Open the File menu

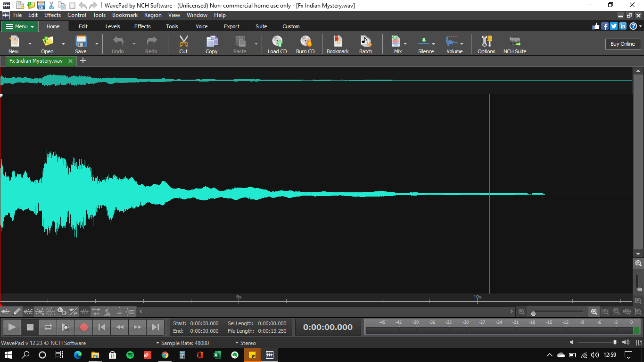point(17,15)
